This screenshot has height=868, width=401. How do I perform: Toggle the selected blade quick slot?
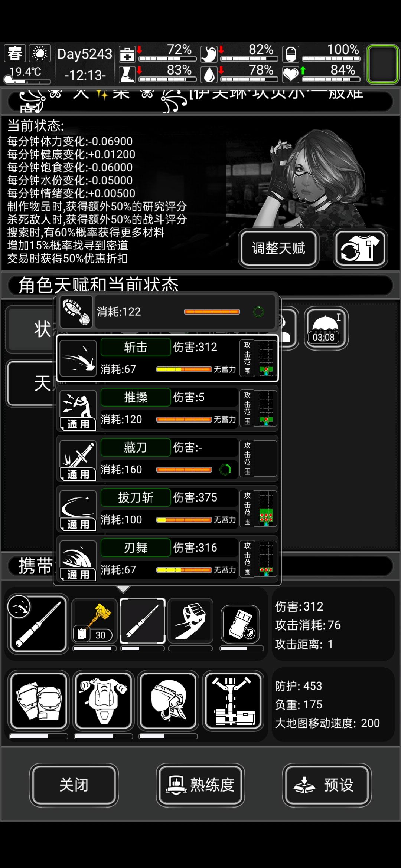(143, 621)
